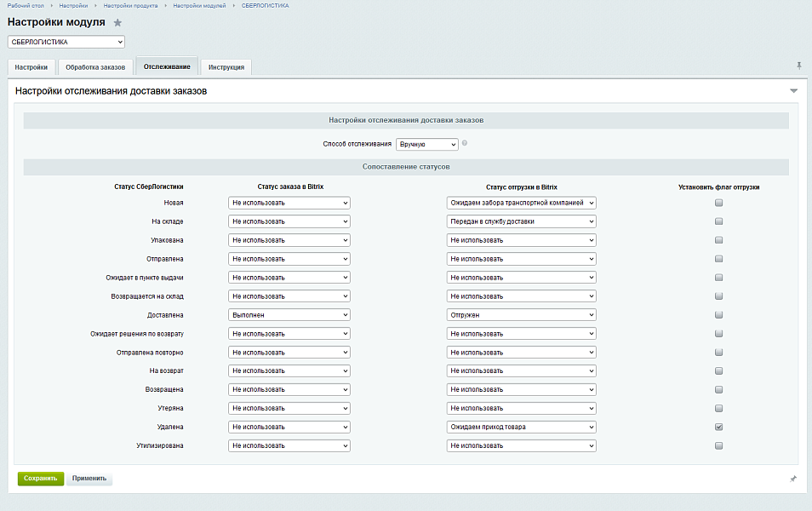Open shipment status dropdown for На складе
812x511 pixels.
click(x=521, y=221)
